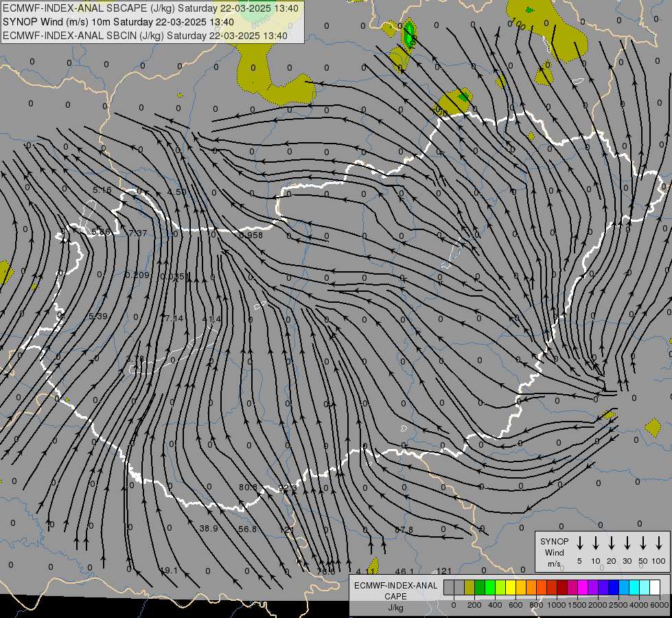Click the 6000 tick label on CAPE scale
The height and width of the screenshot is (618, 672).
(660, 605)
